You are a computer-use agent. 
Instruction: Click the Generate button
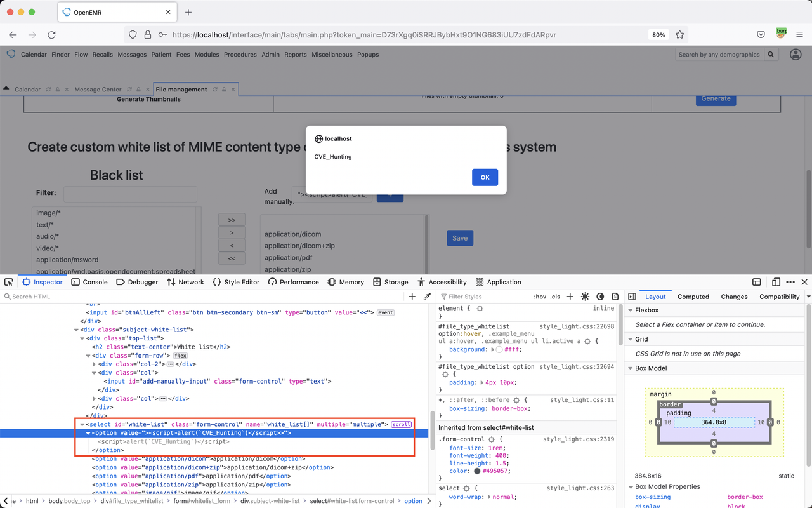[x=716, y=98]
